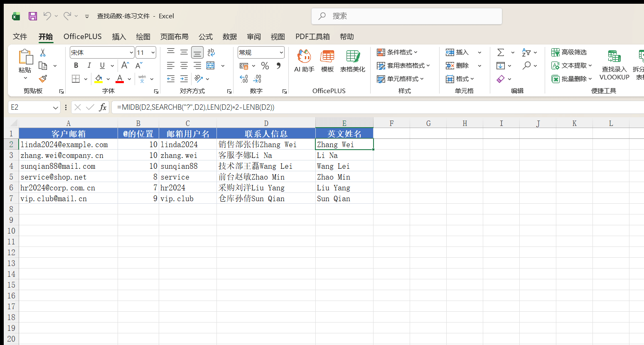The width and height of the screenshot is (644, 345).
Task: Click the 高级筛选 advanced filter button
Action: [x=569, y=52]
